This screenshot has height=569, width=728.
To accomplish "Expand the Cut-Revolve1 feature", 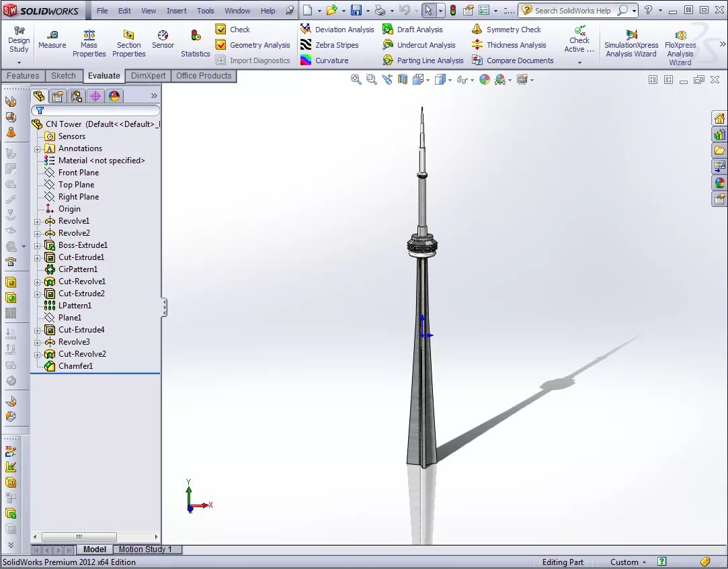I will [x=37, y=281].
